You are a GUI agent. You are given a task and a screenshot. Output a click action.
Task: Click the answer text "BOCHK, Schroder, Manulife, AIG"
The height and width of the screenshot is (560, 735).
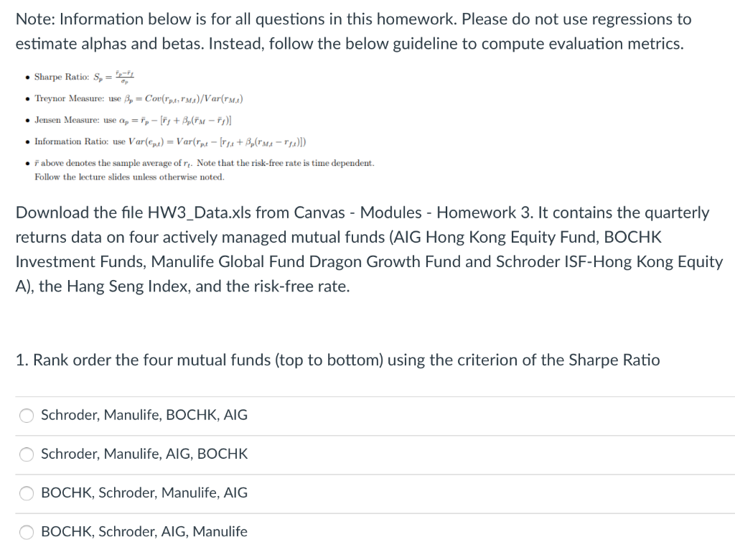pyautogui.click(x=144, y=493)
